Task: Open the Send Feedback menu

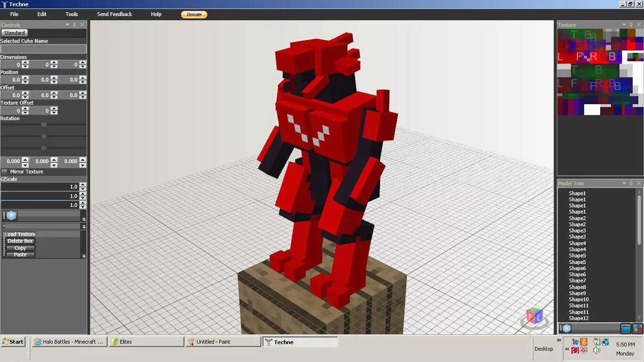Action: [x=115, y=14]
